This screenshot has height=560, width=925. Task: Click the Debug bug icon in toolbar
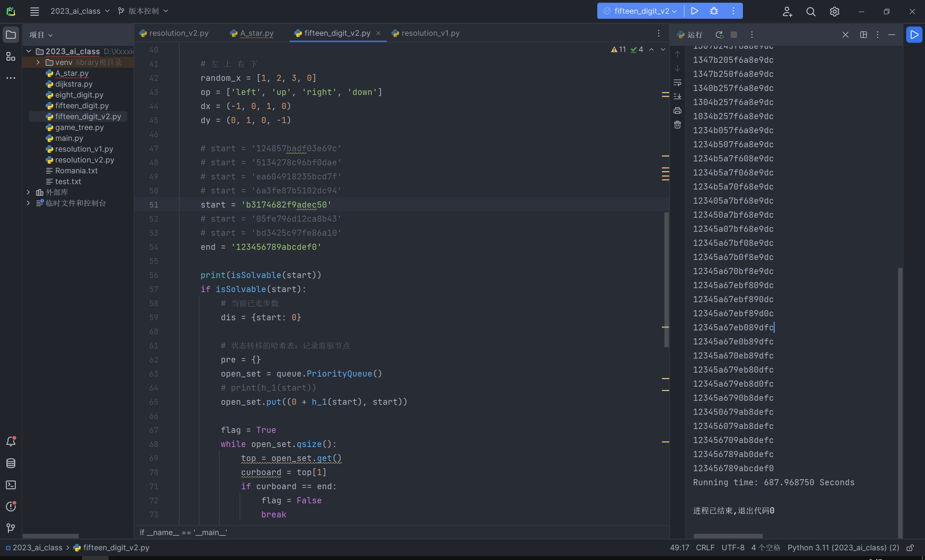(714, 11)
